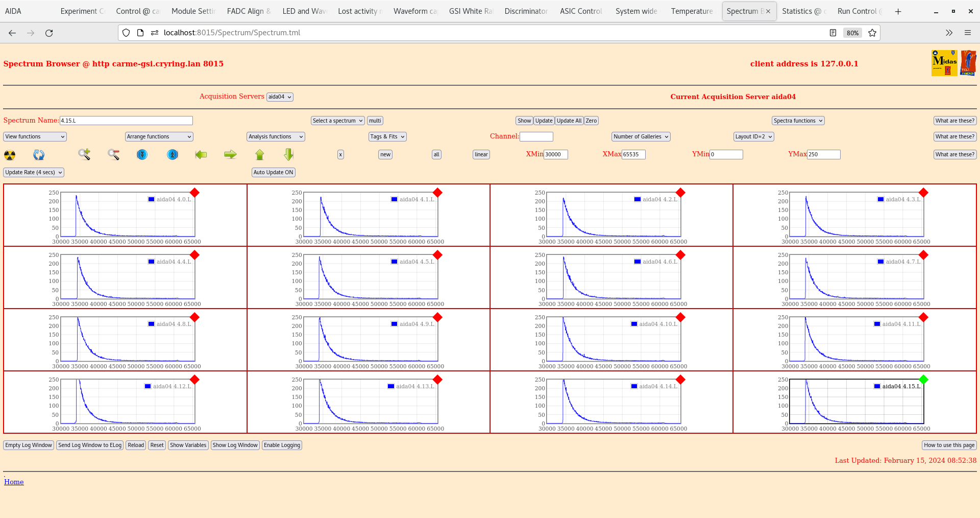Switch to the ASIC Control tab
The width and height of the screenshot is (980, 518).
(581, 11)
